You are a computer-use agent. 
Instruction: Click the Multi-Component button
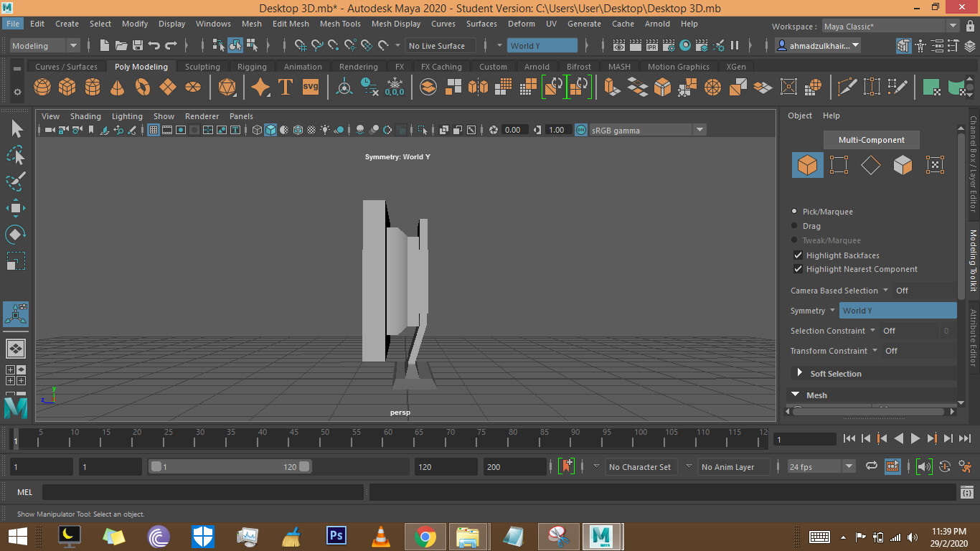(871, 140)
